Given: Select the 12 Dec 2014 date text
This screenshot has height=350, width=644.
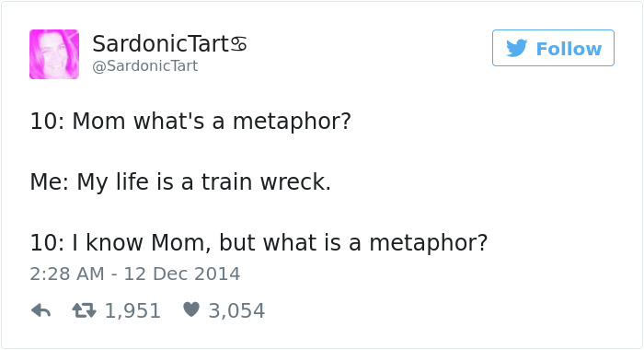Looking at the screenshot, I should 182,274.
